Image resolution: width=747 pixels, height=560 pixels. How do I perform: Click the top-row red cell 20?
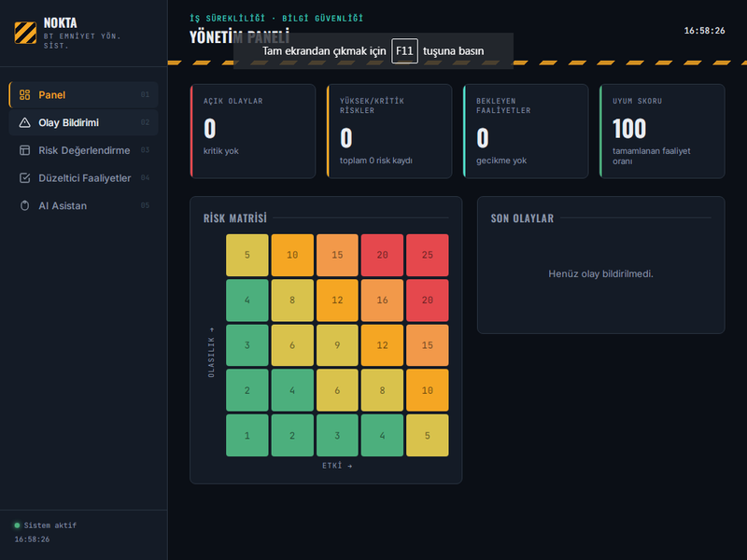[x=382, y=255]
